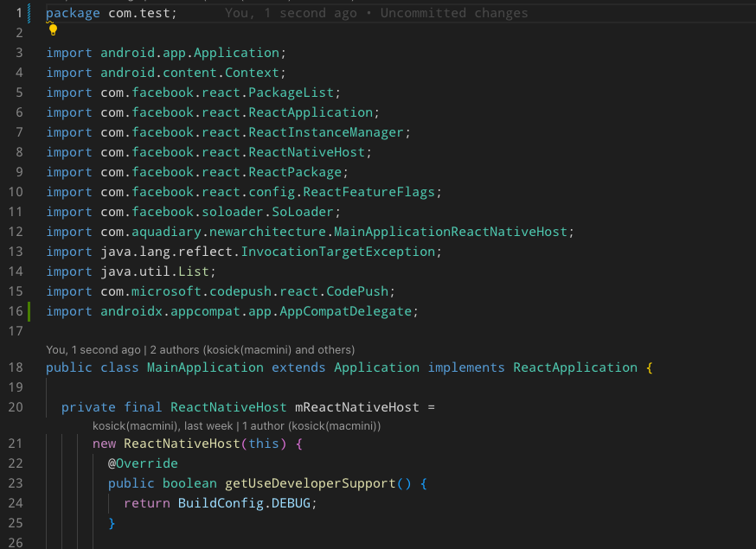Click line number 18 in gutter
756x549 pixels.
[x=16, y=367]
